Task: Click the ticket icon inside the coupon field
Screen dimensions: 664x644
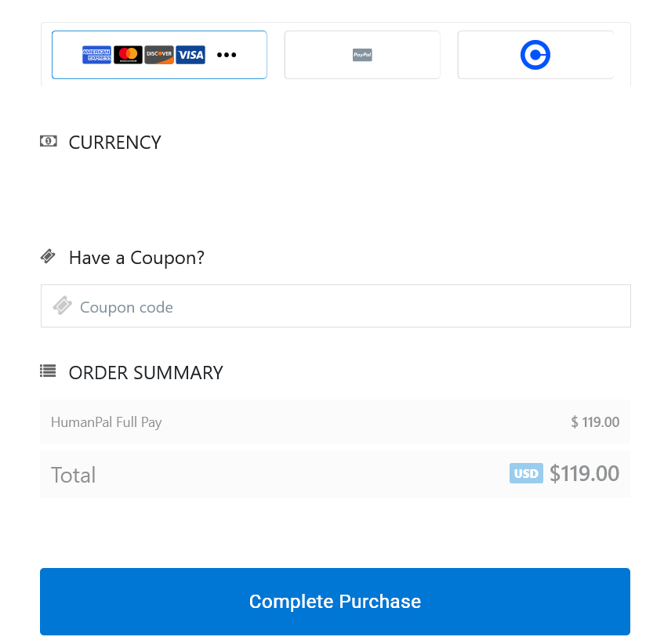Action: coord(62,306)
